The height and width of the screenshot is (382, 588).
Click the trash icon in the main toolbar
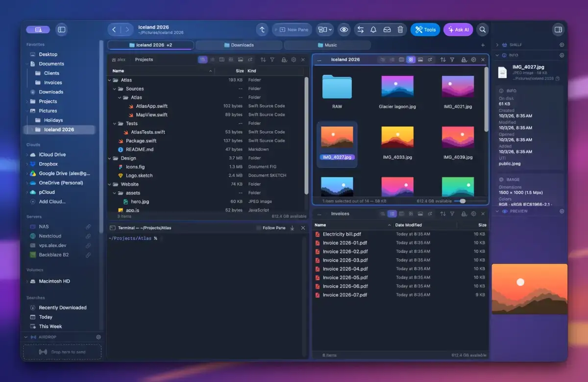pyautogui.click(x=400, y=29)
